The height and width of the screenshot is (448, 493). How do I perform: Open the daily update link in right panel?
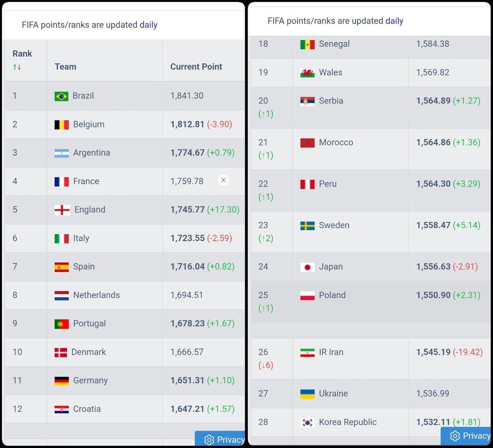394,21
